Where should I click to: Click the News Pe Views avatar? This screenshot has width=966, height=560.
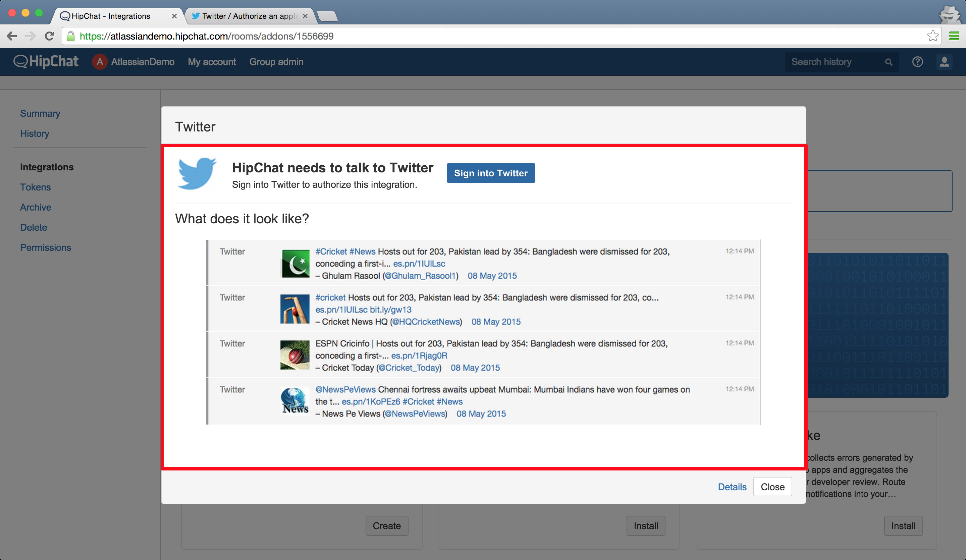pyautogui.click(x=295, y=401)
